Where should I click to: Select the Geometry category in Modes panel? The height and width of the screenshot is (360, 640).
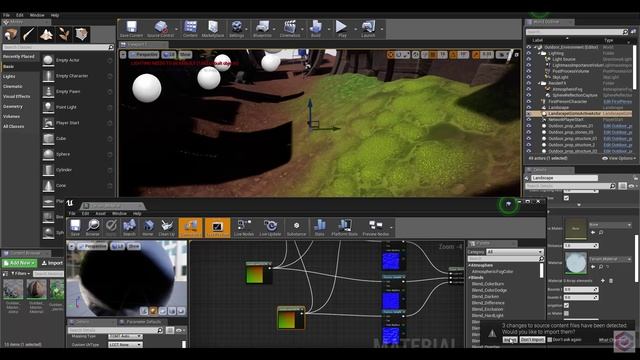click(13, 107)
